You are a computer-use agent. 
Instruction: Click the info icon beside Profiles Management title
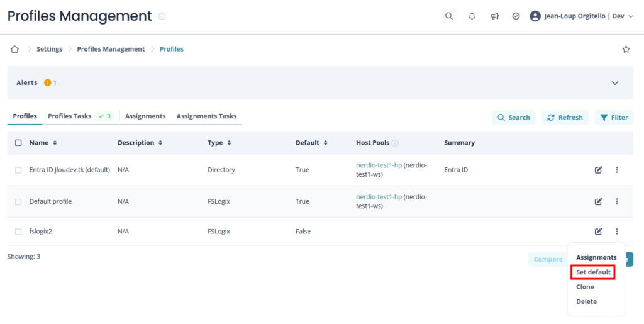click(x=162, y=16)
